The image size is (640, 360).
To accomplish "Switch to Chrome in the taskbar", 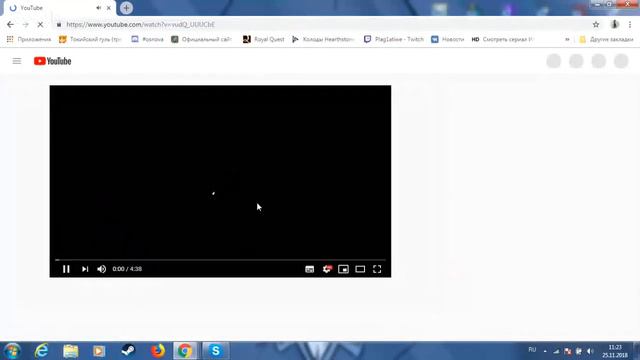I will [185, 351].
